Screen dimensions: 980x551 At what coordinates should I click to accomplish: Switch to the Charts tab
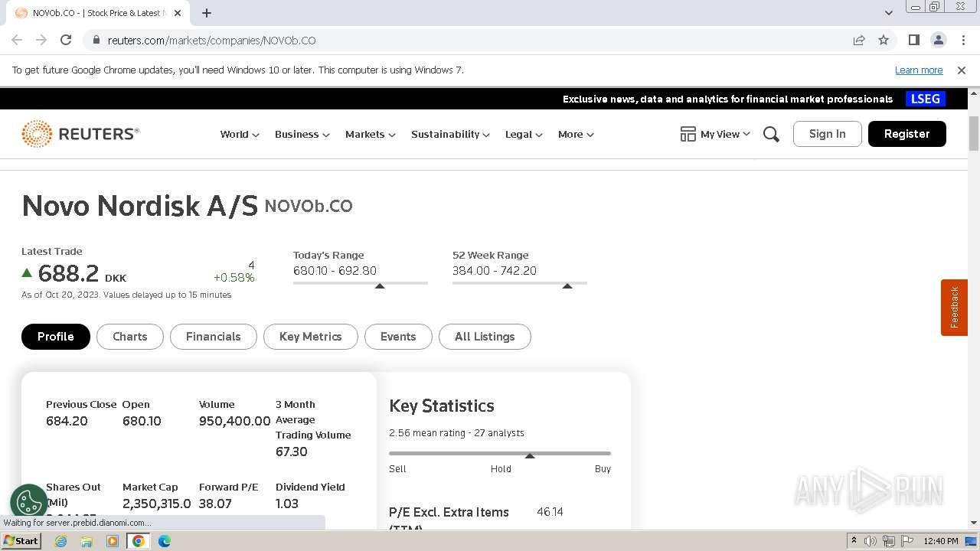[130, 337]
